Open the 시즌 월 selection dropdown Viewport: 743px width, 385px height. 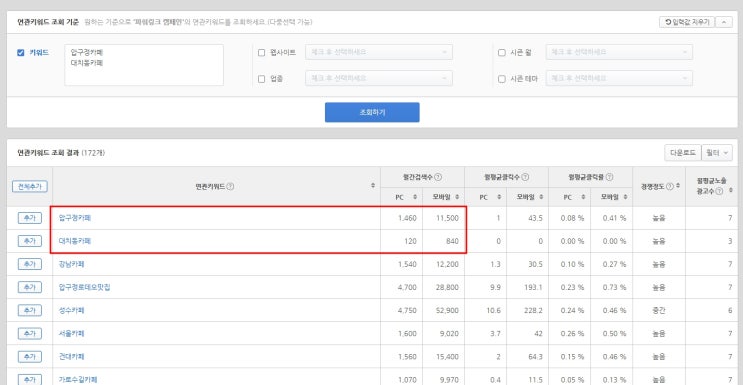pos(619,52)
